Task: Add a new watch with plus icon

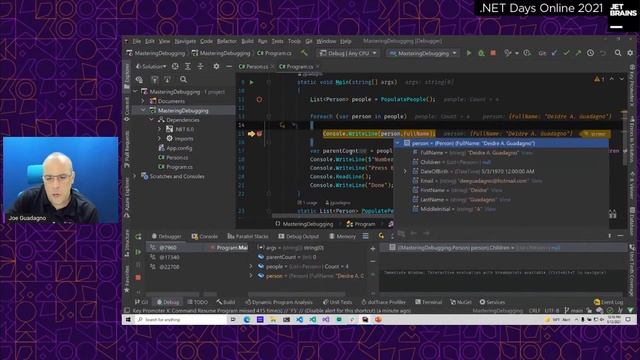Action: (x=373, y=248)
